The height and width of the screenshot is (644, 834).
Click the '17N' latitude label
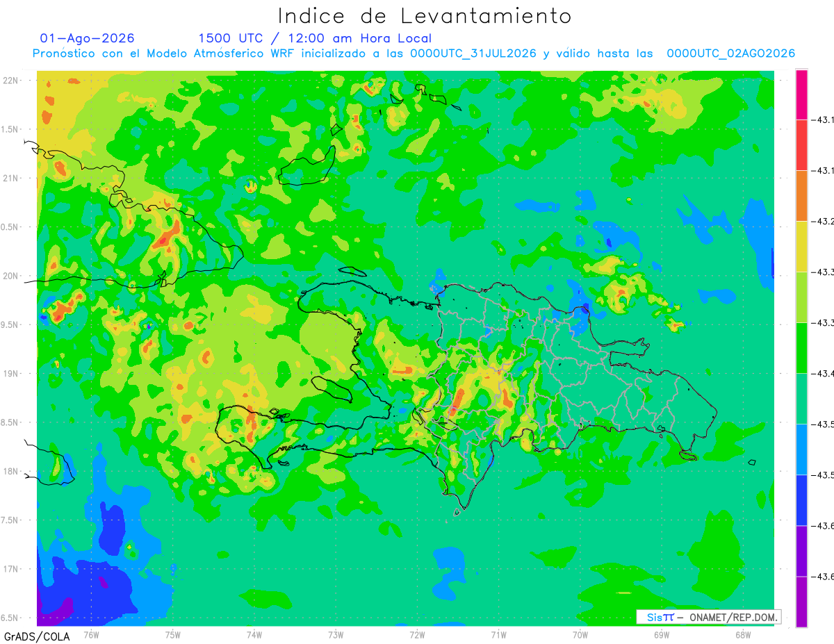coord(11,569)
